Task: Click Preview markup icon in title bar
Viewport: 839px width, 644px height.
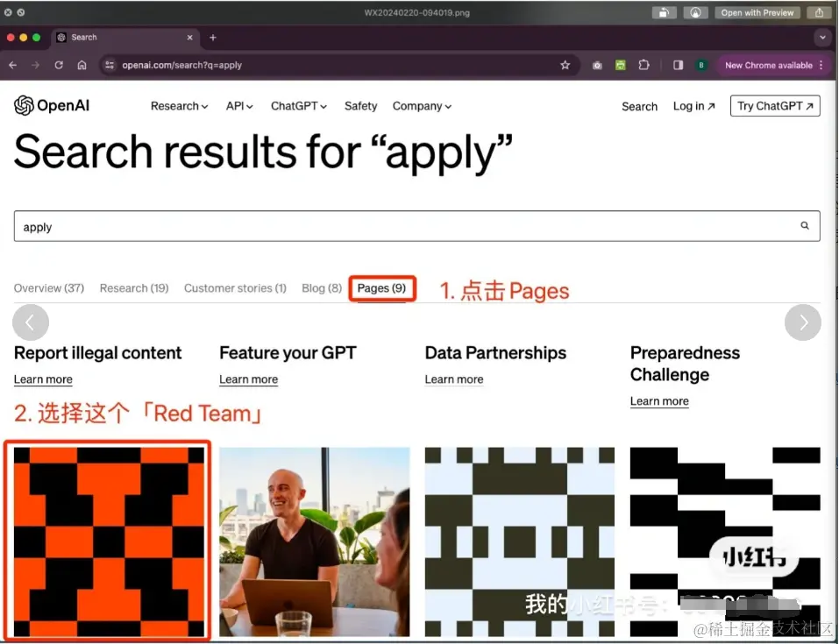Action: [x=695, y=13]
